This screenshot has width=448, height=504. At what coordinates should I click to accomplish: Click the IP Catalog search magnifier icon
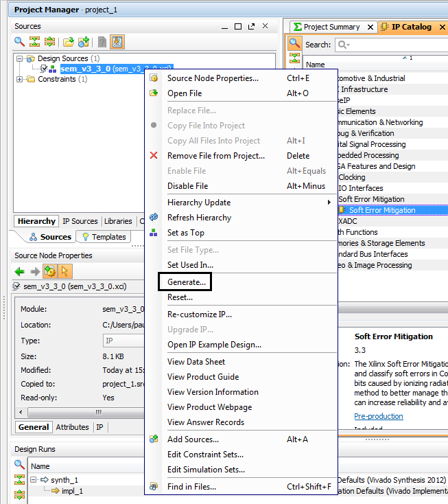coord(294,44)
